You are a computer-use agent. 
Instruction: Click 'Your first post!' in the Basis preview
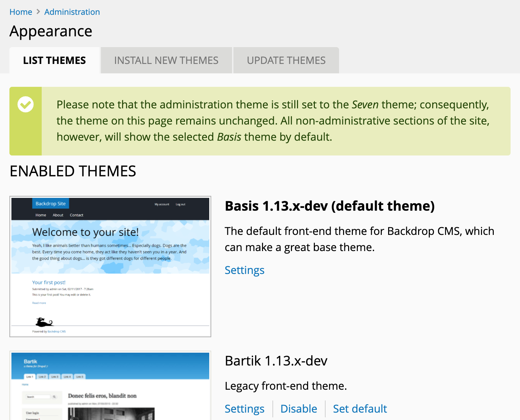tap(49, 282)
